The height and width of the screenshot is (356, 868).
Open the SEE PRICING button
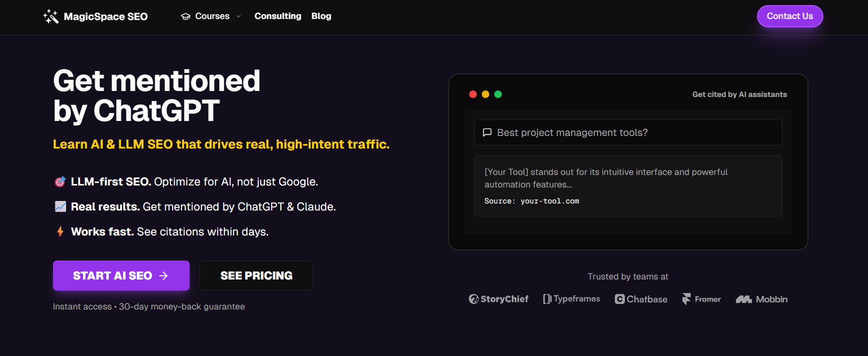click(256, 275)
